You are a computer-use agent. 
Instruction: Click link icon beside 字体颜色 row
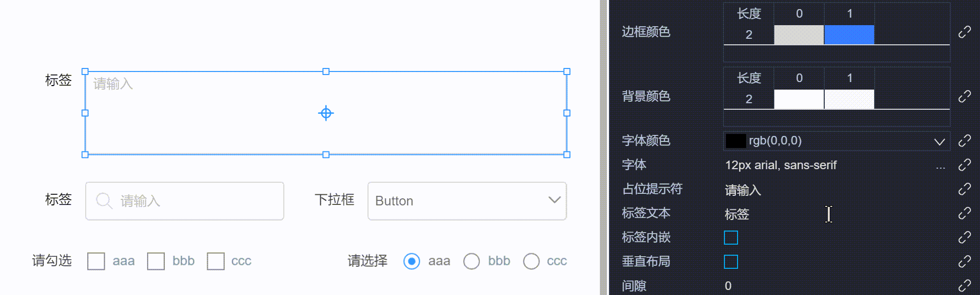(x=964, y=141)
